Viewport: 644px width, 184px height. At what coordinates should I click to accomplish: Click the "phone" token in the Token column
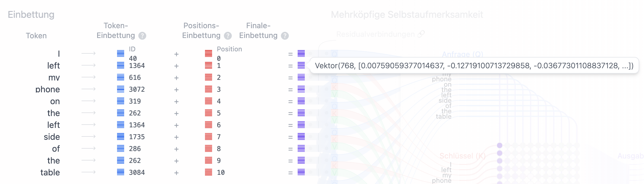(x=48, y=89)
